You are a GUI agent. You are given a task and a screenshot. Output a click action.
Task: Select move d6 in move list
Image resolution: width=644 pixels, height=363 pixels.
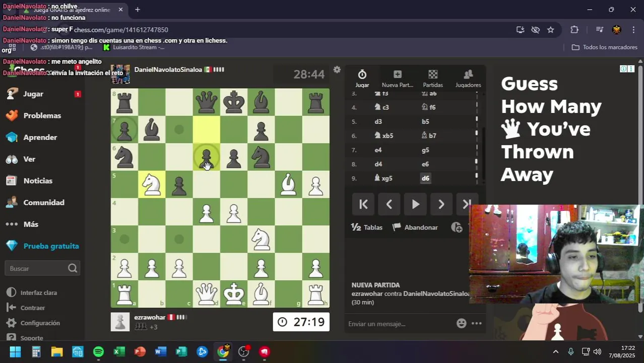[426, 178]
